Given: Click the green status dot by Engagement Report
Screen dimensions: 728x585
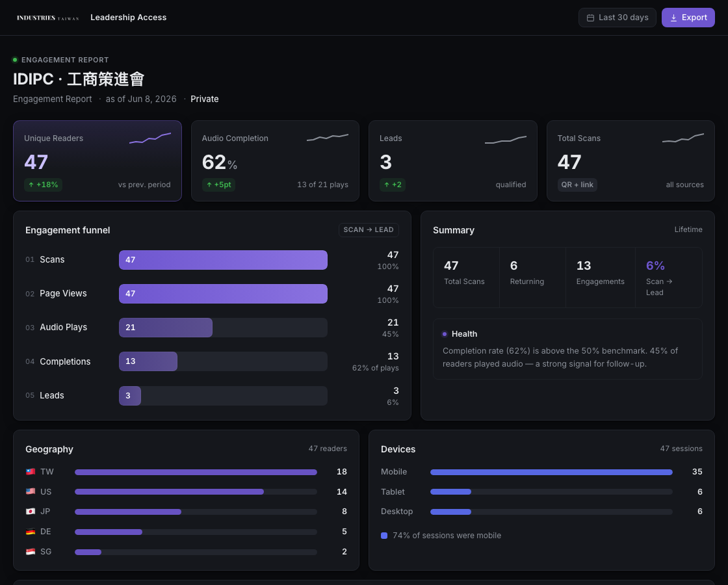Looking at the screenshot, I should pos(15,59).
